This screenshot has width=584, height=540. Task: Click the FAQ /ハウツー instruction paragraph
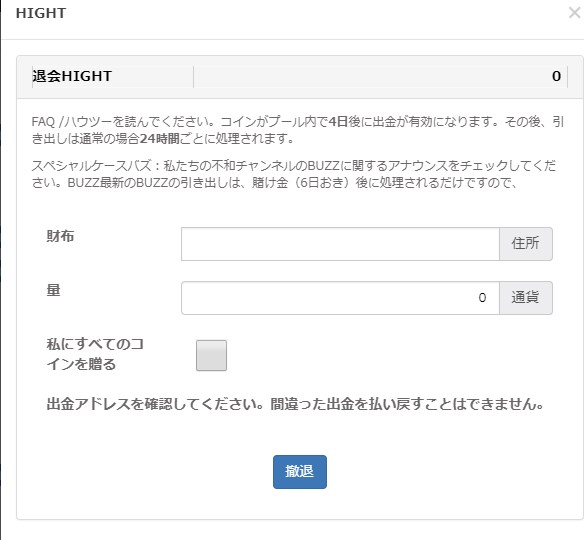coord(298,130)
